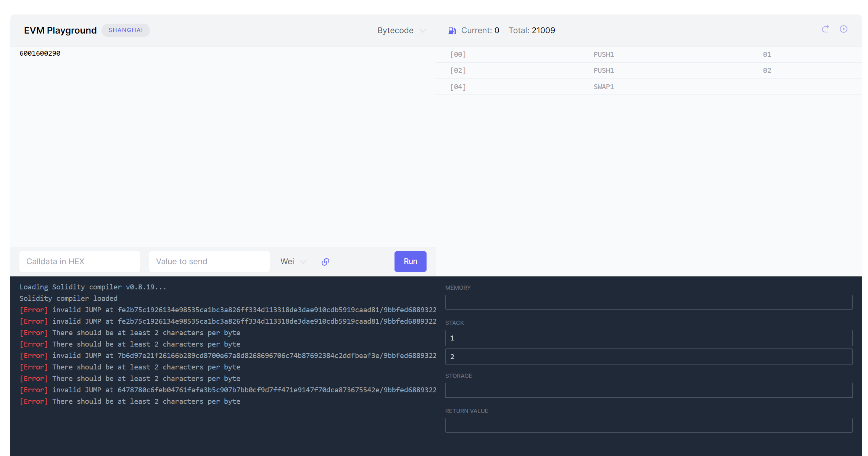Select the [04] SWAP1 instruction row
This screenshot has height=456, width=868.
click(649, 87)
